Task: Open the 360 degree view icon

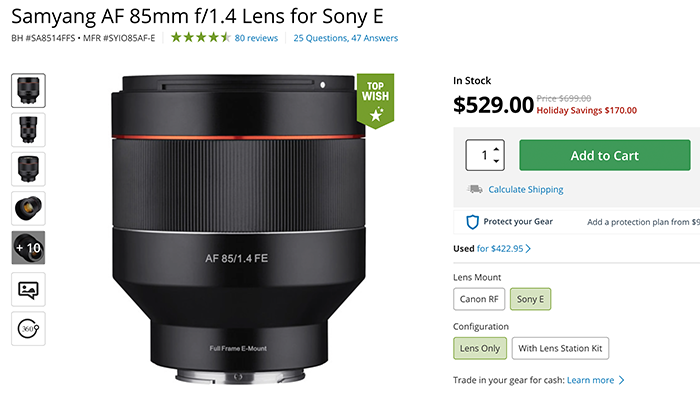Action: click(28, 329)
